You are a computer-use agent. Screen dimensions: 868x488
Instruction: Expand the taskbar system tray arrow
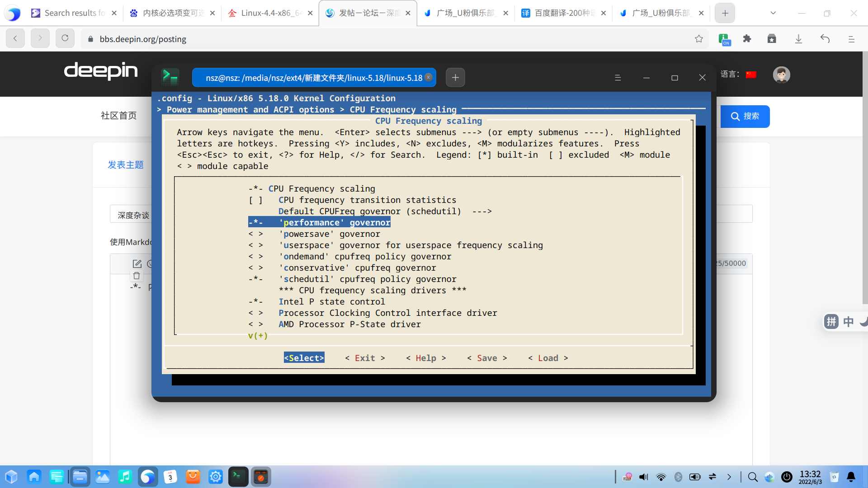729,477
